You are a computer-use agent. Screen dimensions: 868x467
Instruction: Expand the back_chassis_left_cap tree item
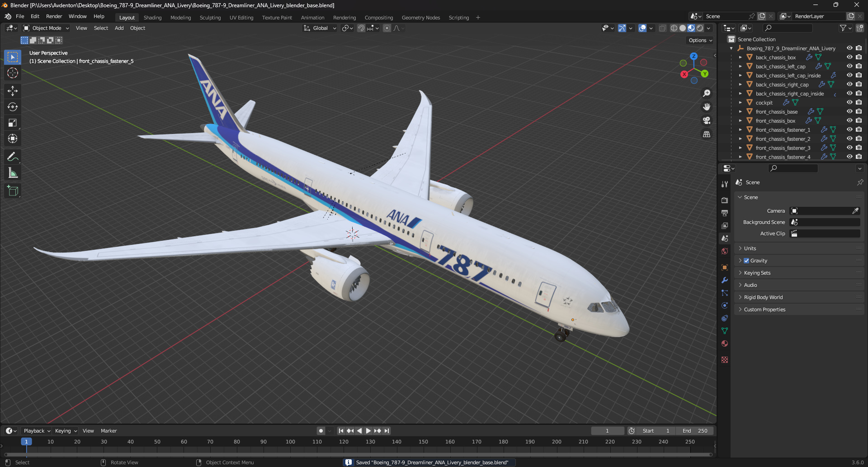pos(740,67)
